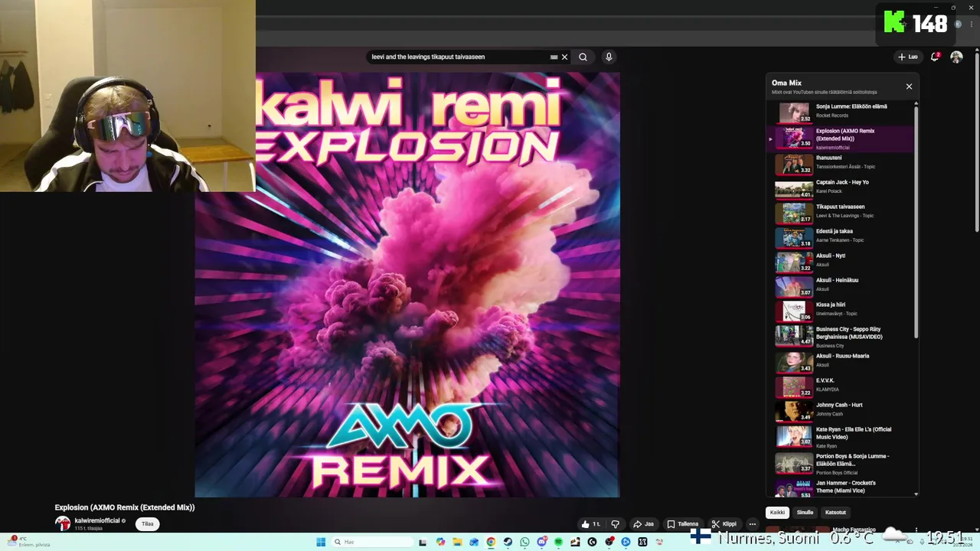Close the Oma Mix playlist panel
The image size is (980, 551).
pos(909,86)
